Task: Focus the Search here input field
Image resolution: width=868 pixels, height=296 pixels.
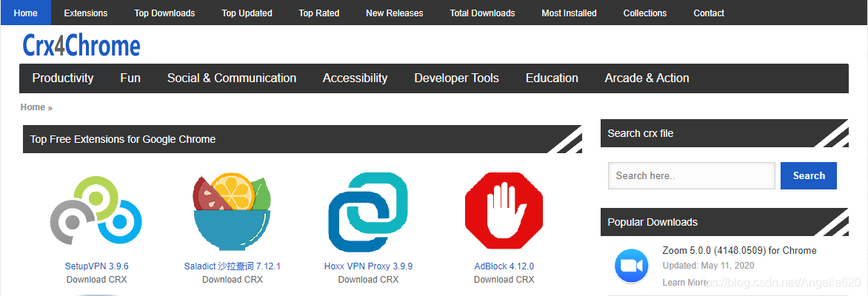Action: 692,176
